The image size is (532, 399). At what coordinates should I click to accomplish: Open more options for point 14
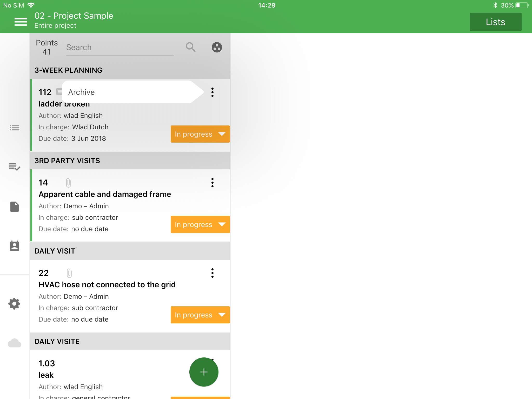[212, 183]
